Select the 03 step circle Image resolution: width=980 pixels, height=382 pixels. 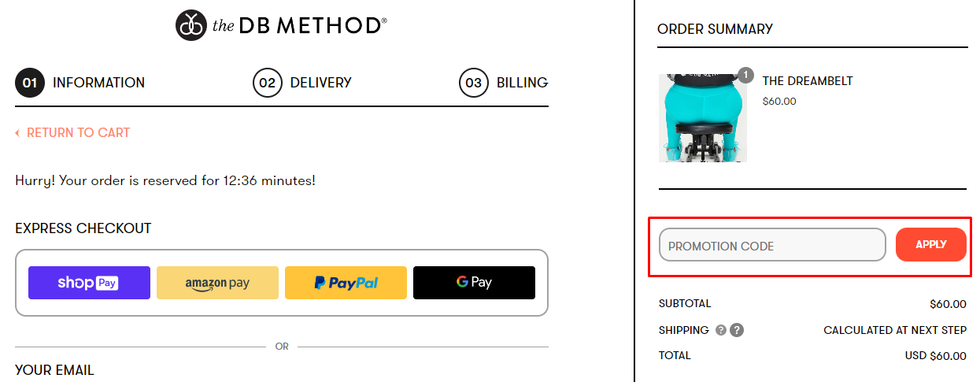[x=474, y=83]
